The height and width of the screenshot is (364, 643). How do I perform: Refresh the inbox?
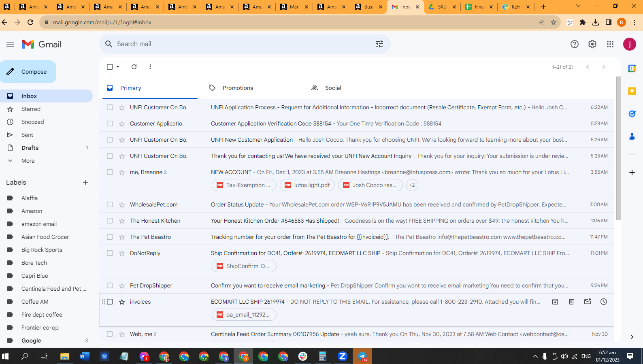(134, 67)
